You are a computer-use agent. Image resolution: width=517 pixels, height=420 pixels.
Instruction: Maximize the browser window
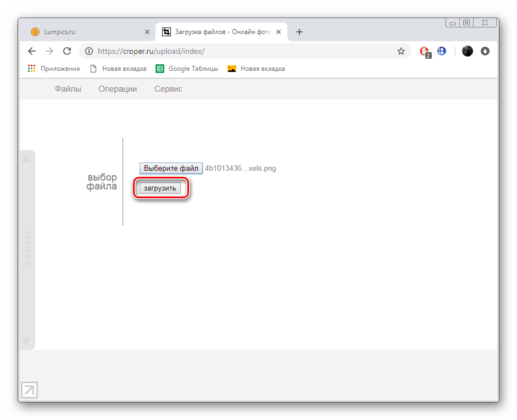(x=466, y=23)
